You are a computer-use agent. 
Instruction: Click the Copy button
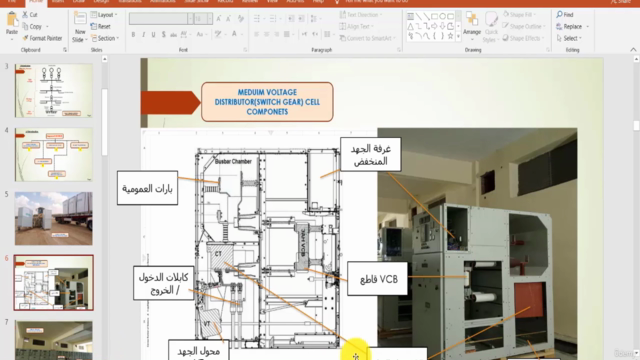[x=33, y=27]
